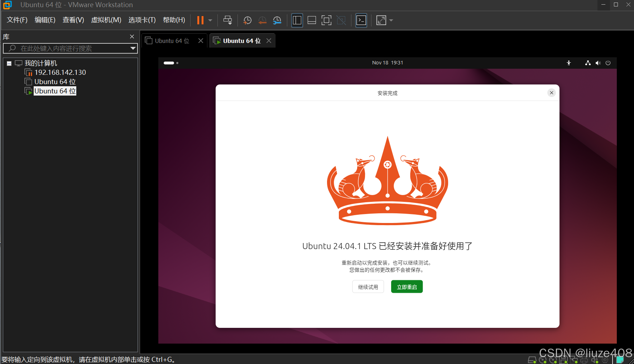Viewport: 634px width, 364px height.
Task: Click the Ubuntu network status icon
Action: pos(588,63)
